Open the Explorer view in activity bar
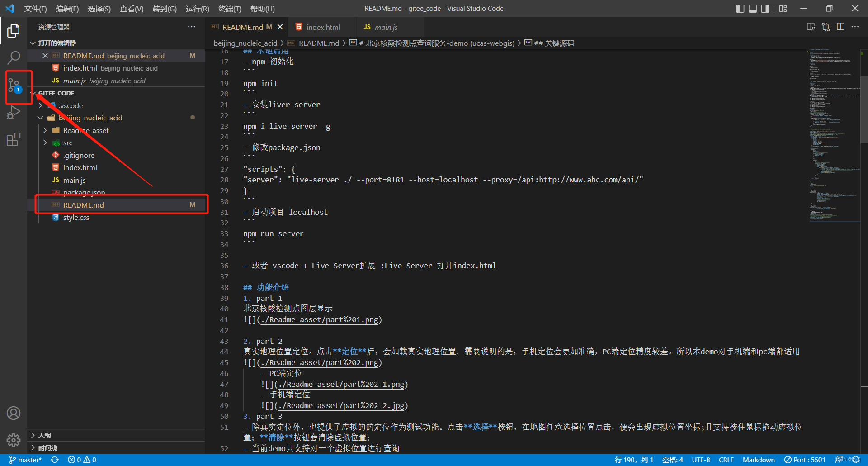This screenshot has width=868, height=466. pos(14,31)
